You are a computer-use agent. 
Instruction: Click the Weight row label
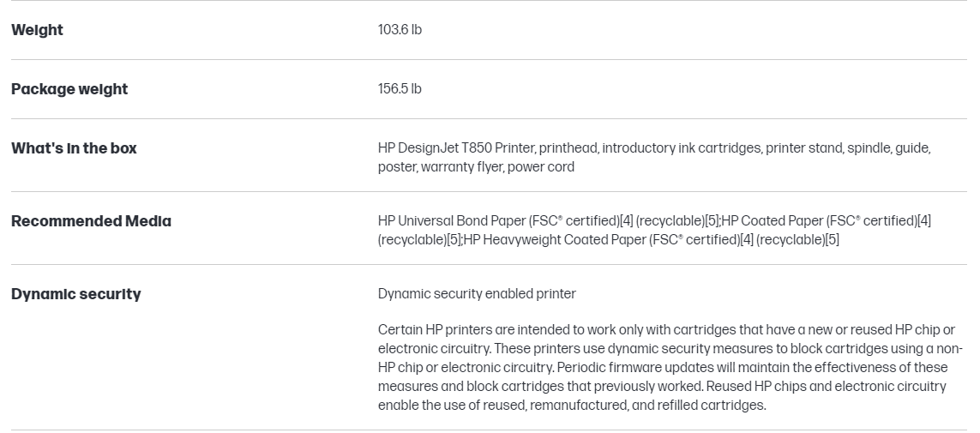pyautogui.click(x=37, y=30)
